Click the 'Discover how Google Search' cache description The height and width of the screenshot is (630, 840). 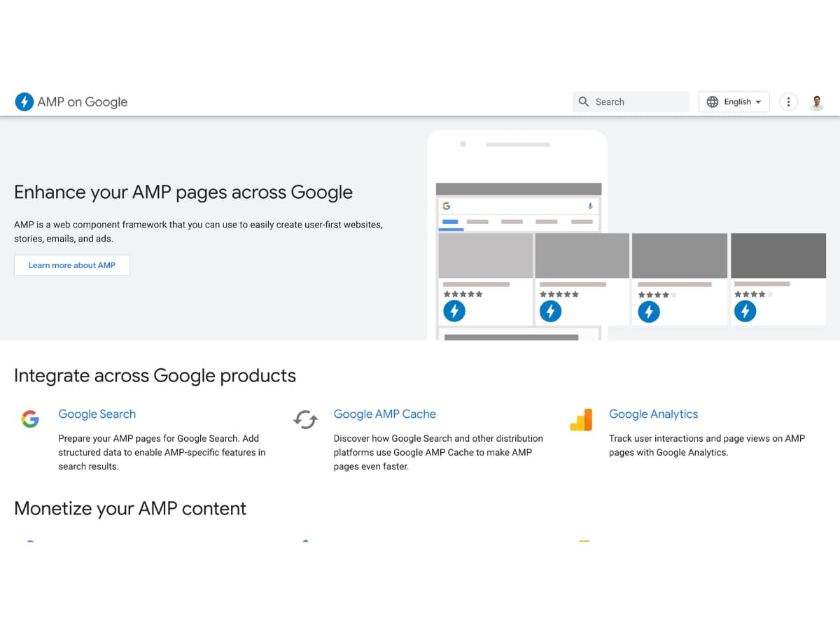438,452
